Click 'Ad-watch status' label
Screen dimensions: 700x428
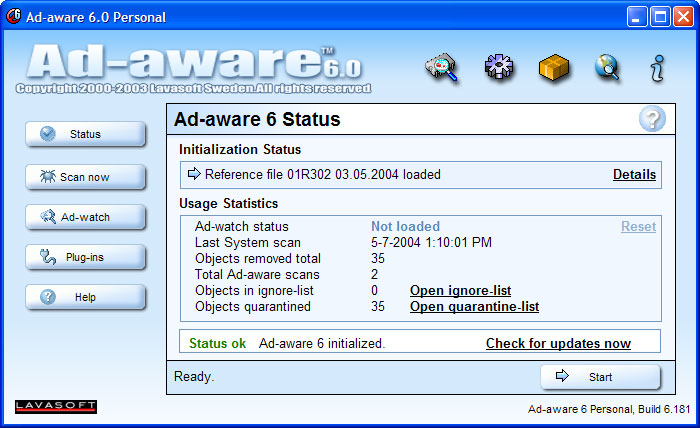point(242,226)
